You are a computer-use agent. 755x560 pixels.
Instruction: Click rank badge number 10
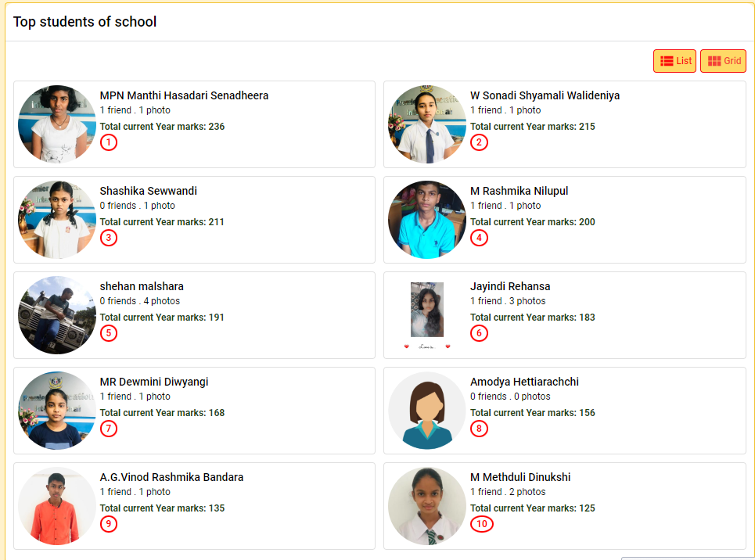coord(482,524)
